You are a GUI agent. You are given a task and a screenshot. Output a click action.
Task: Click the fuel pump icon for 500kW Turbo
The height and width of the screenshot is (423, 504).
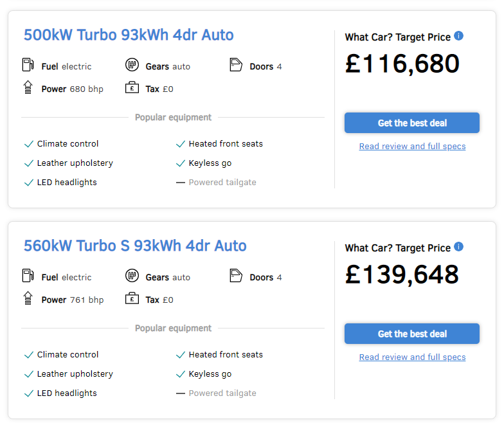point(28,64)
